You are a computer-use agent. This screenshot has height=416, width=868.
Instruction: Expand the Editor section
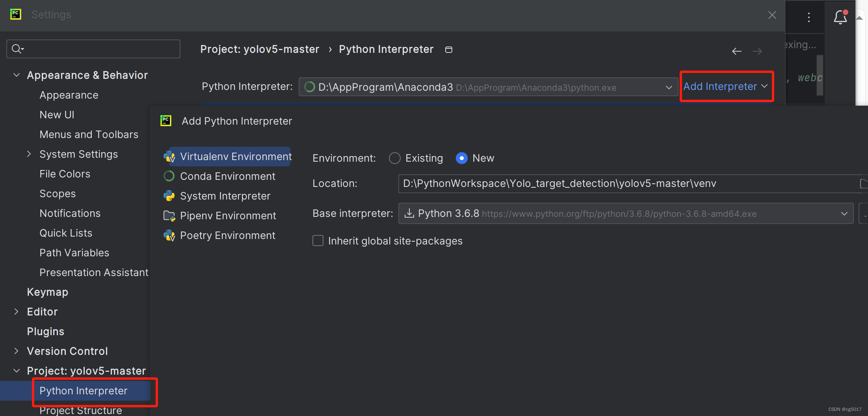16,312
